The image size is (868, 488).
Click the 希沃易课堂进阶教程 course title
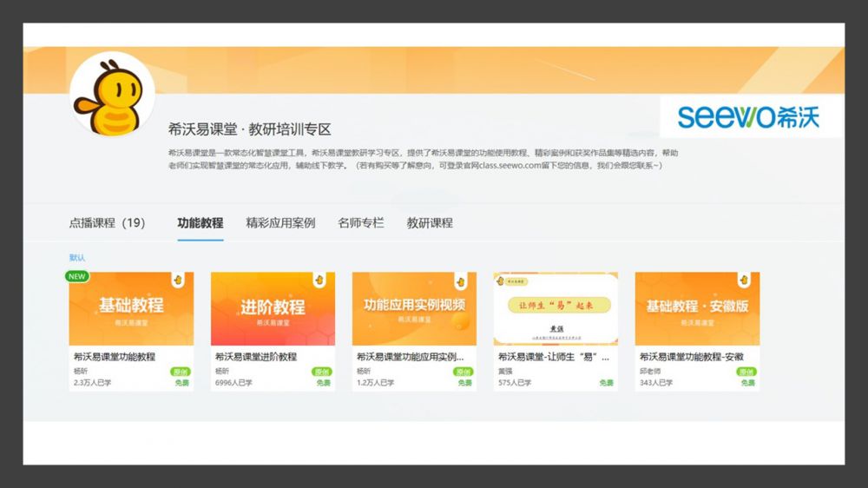(256, 357)
